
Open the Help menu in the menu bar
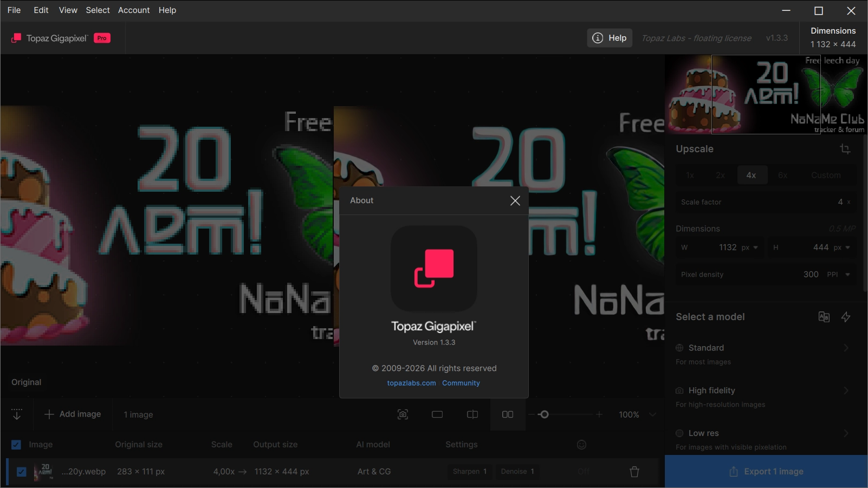point(167,10)
